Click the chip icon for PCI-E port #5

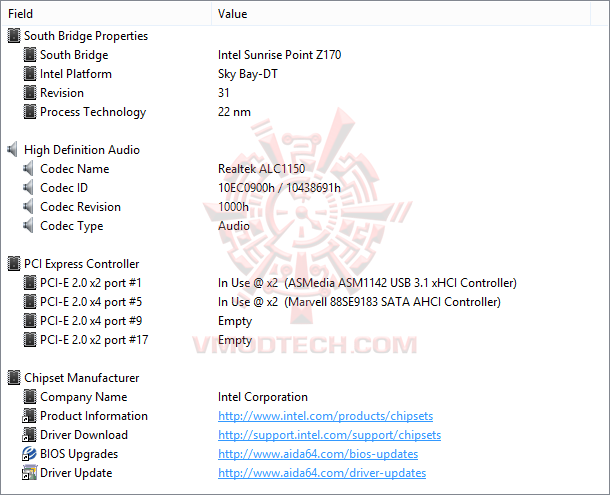pos(30,302)
